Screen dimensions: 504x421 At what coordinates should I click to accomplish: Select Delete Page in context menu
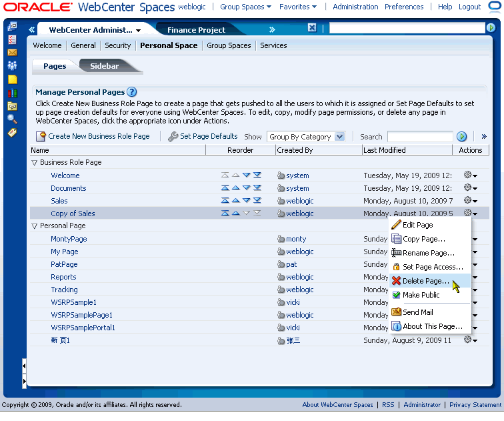point(430,281)
